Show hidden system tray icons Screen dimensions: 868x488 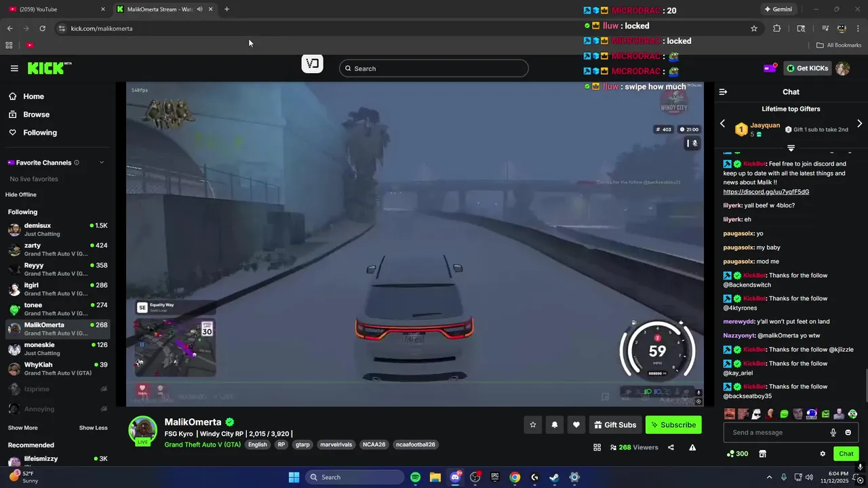click(769, 477)
